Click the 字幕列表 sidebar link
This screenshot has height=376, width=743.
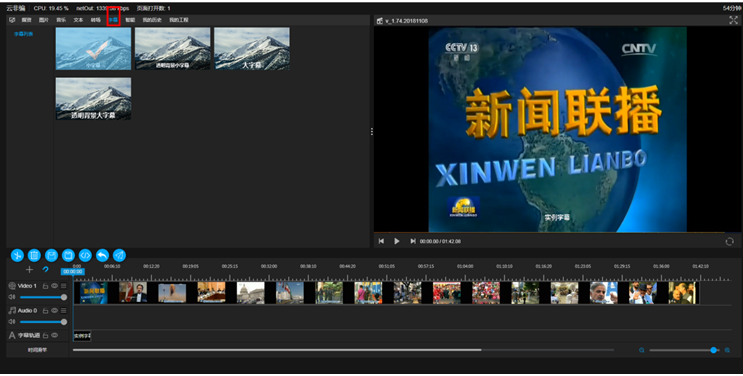click(23, 34)
